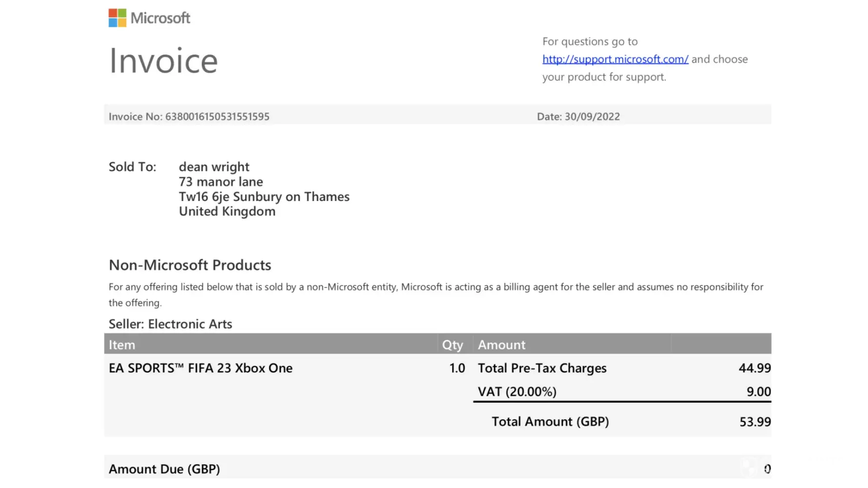
Task: Click the Amount column header
Action: coord(501,345)
